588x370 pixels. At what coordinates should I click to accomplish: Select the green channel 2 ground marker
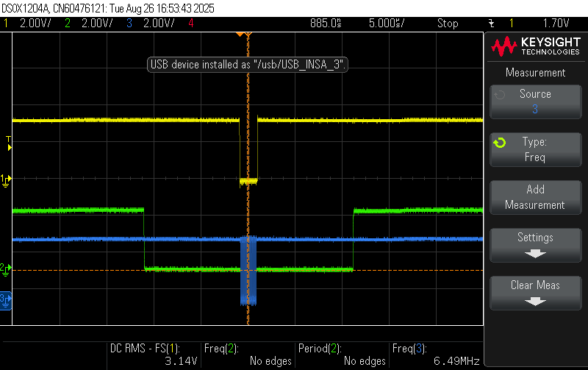[6, 269]
